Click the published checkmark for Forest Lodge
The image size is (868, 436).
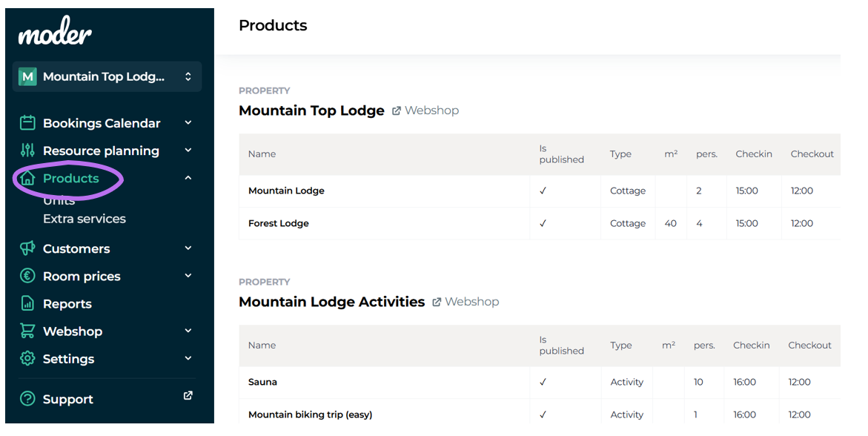tap(543, 223)
